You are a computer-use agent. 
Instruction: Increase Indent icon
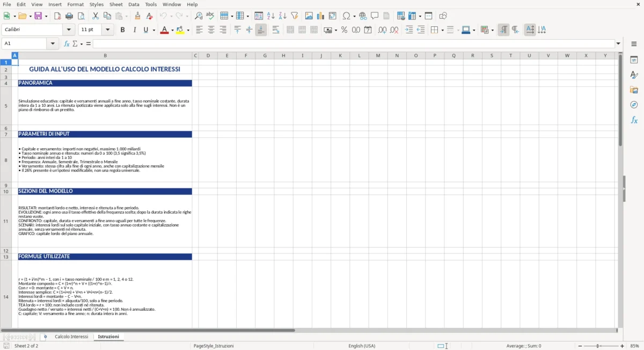(409, 30)
